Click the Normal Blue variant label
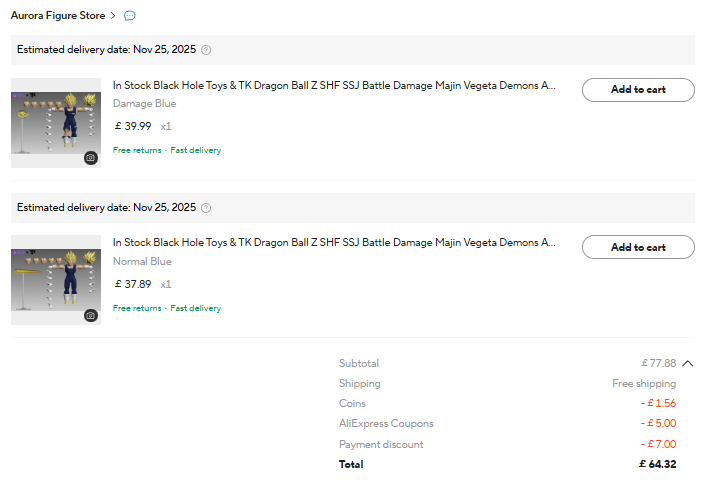The height and width of the screenshot is (483, 706). (x=142, y=262)
